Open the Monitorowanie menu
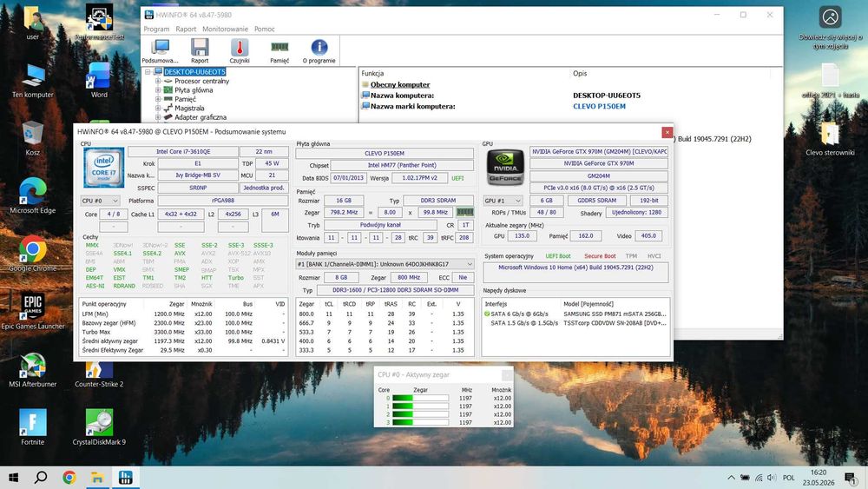The image size is (868, 489). pyautogui.click(x=226, y=29)
